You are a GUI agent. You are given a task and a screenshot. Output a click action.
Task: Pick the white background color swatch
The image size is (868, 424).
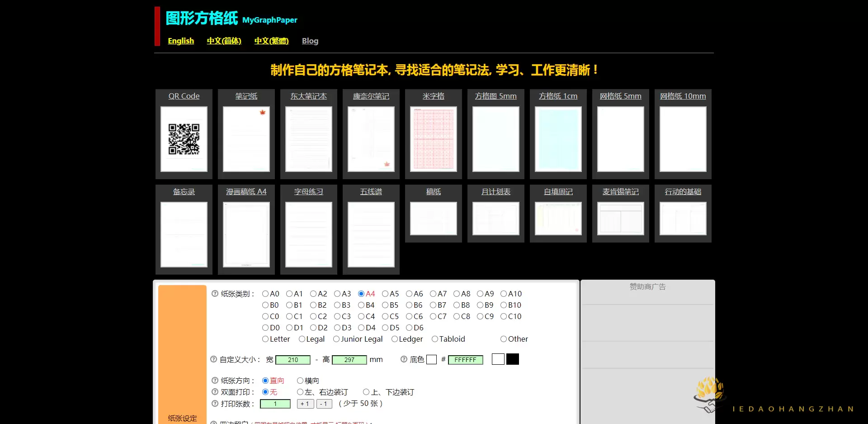pyautogui.click(x=498, y=359)
